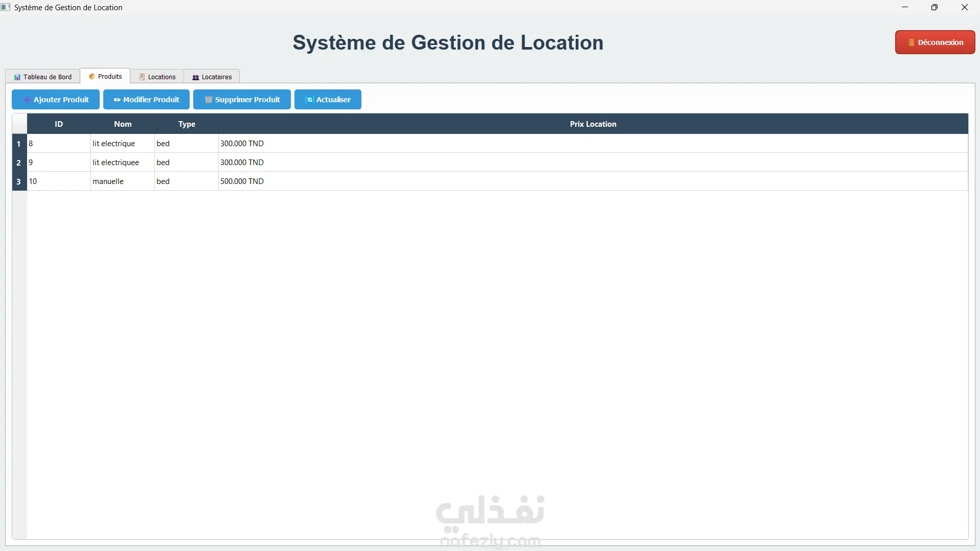Viewport: 980px width, 551px height.
Task: Open the Tableau de Bord tab
Action: pyautogui.click(x=43, y=77)
